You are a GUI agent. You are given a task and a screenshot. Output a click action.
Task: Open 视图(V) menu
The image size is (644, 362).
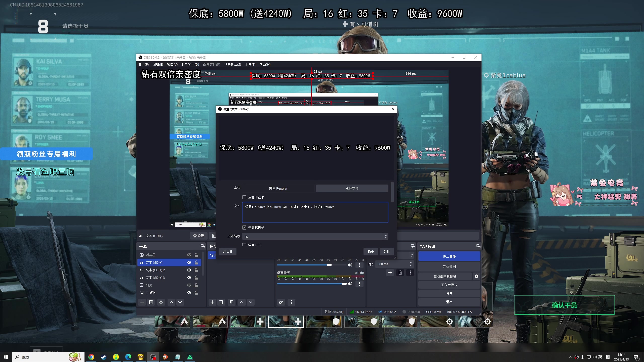pos(172,65)
